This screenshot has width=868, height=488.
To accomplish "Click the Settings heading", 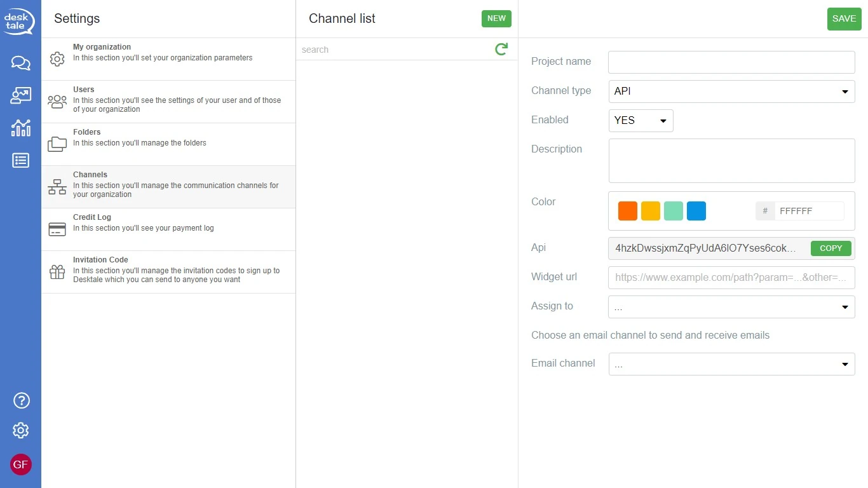I will (x=77, y=18).
